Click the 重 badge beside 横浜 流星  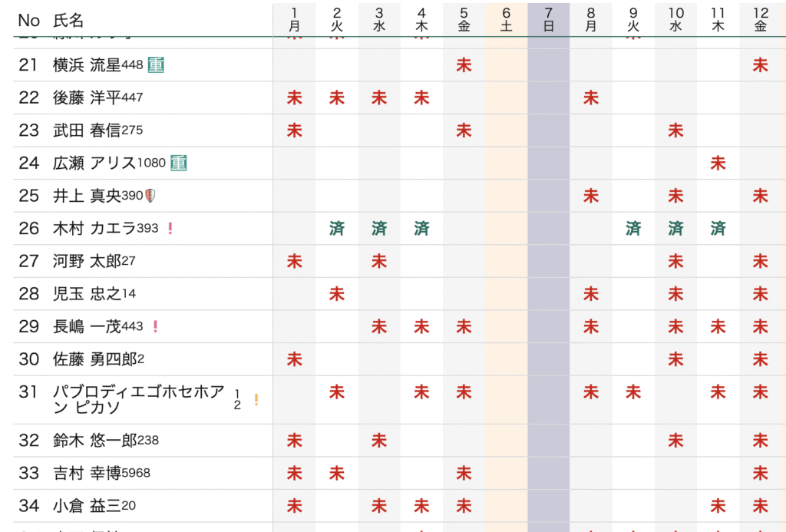(x=156, y=65)
